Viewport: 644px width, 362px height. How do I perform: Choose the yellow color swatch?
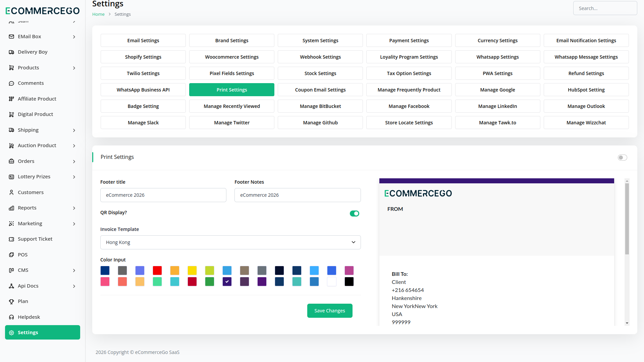point(192,270)
